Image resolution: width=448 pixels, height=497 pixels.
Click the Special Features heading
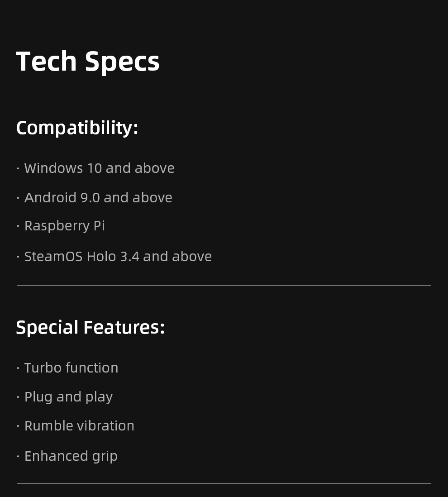[91, 327]
